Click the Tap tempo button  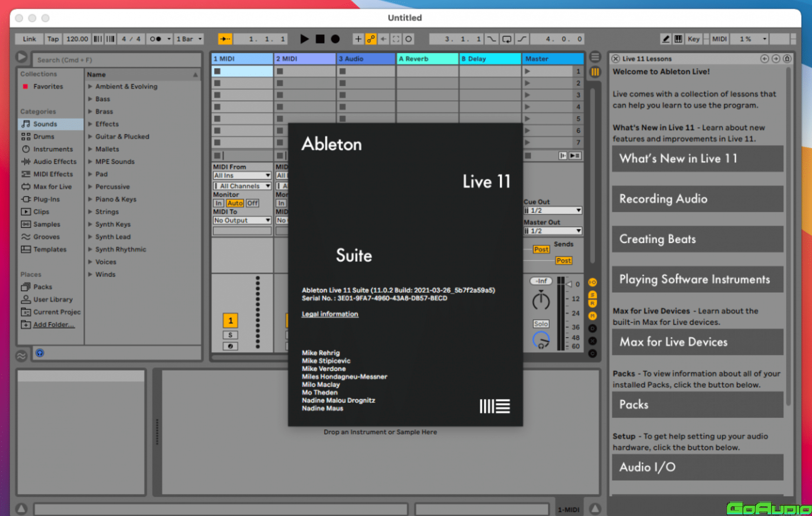click(x=53, y=39)
